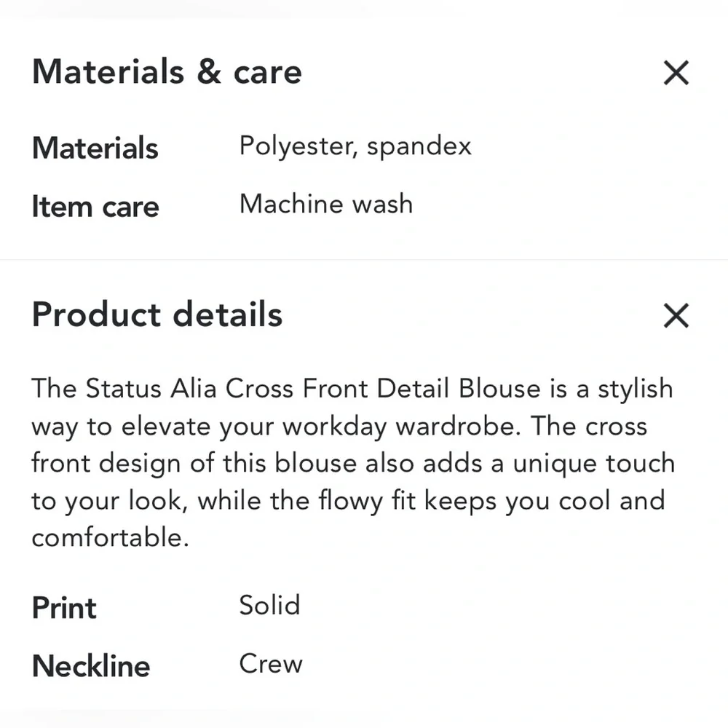Image resolution: width=728 pixels, height=728 pixels.
Task: Click the word 'stylish' in description
Action: tap(636, 389)
